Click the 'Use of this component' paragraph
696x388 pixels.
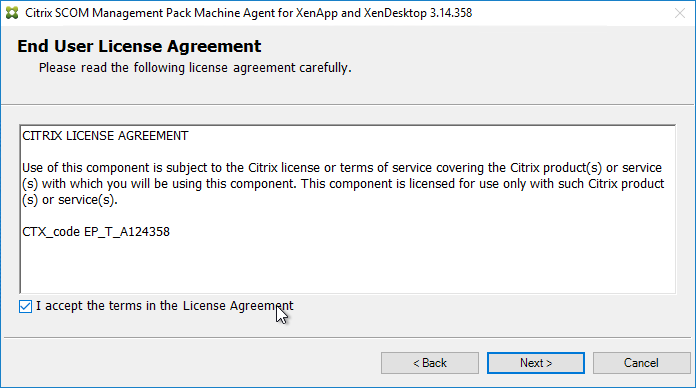point(343,184)
